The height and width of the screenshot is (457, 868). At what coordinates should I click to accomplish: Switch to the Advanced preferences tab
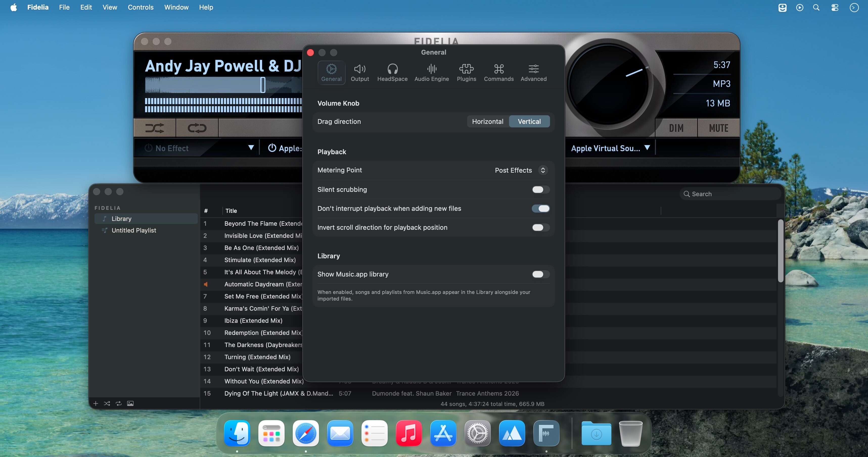[533, 73]
